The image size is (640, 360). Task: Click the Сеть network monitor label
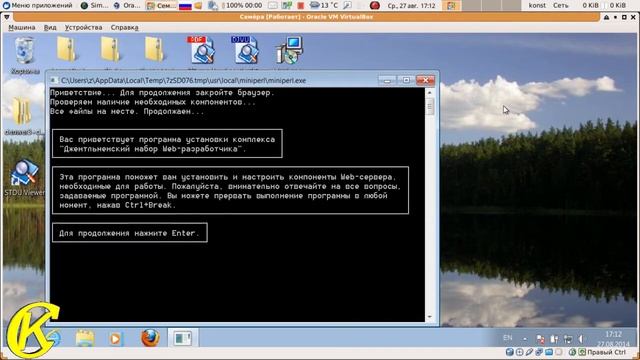pyautogui.click(x=560, y=5)
